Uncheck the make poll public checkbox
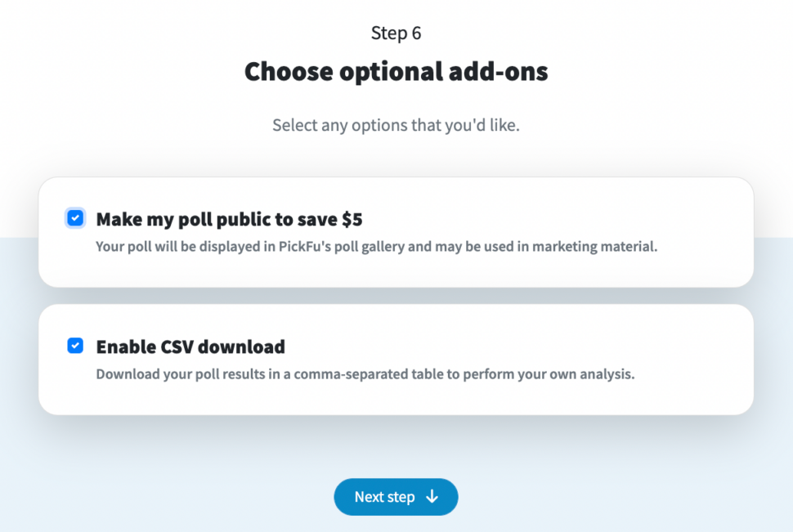Screen dimensions: 793x532 75,218
